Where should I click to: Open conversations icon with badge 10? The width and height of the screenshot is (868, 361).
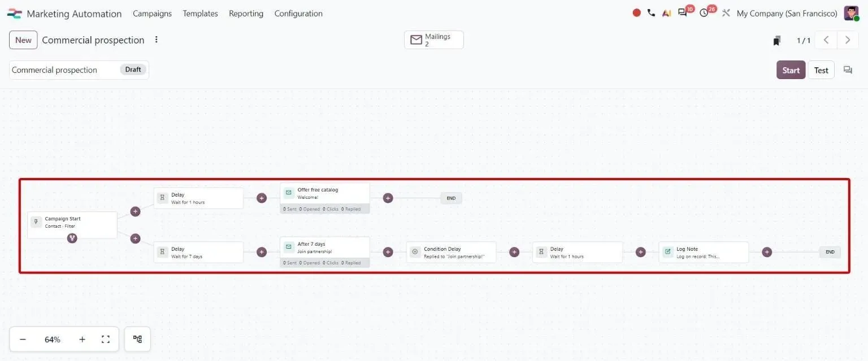683,13
